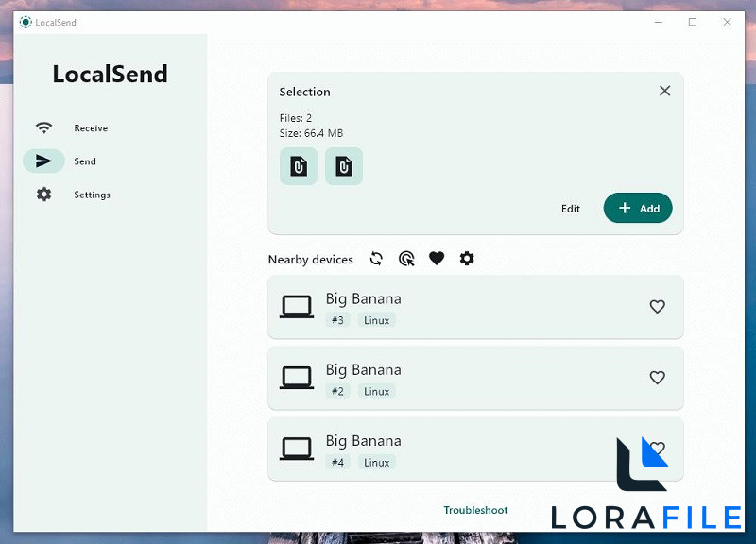Minimize the LocalSend window
Viewport: 756px width, 544px height.
[x=658, y=22]
